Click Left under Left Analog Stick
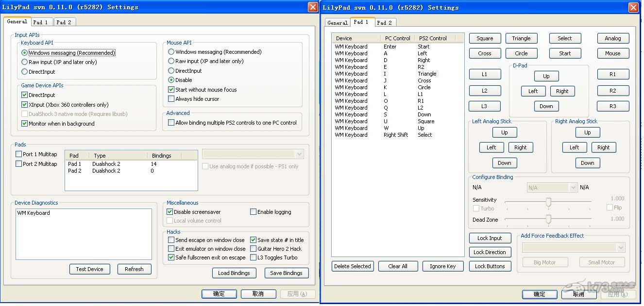 [x=491, y=147]
